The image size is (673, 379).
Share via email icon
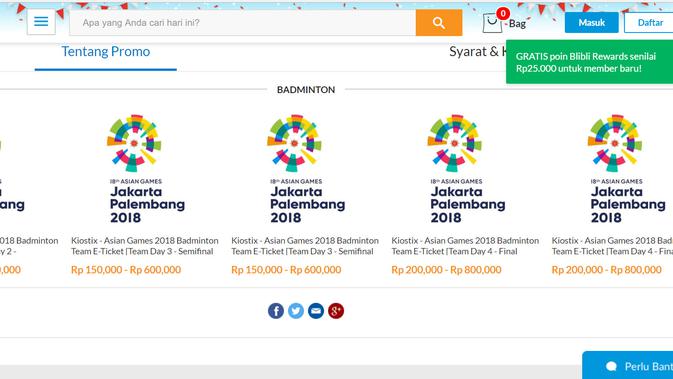(x=316, y=311)
